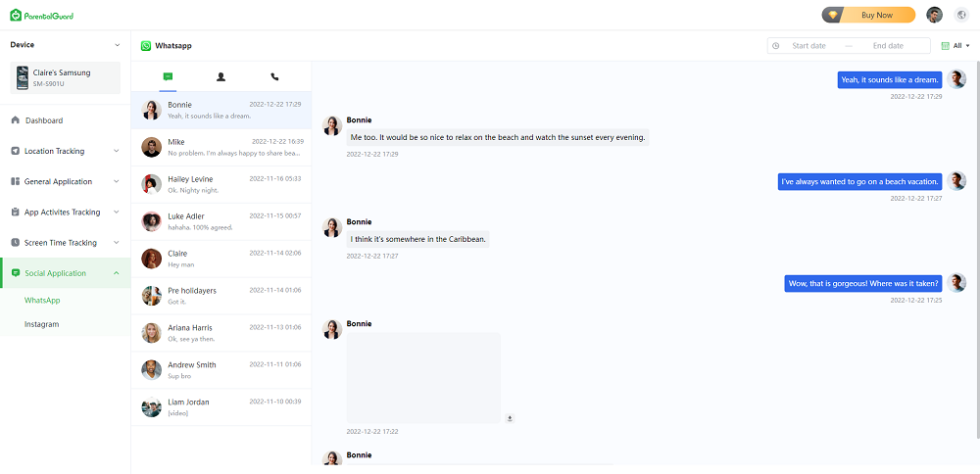Click the ParentalGuard logo
The image size is (980, 474).
pos(41,16)
